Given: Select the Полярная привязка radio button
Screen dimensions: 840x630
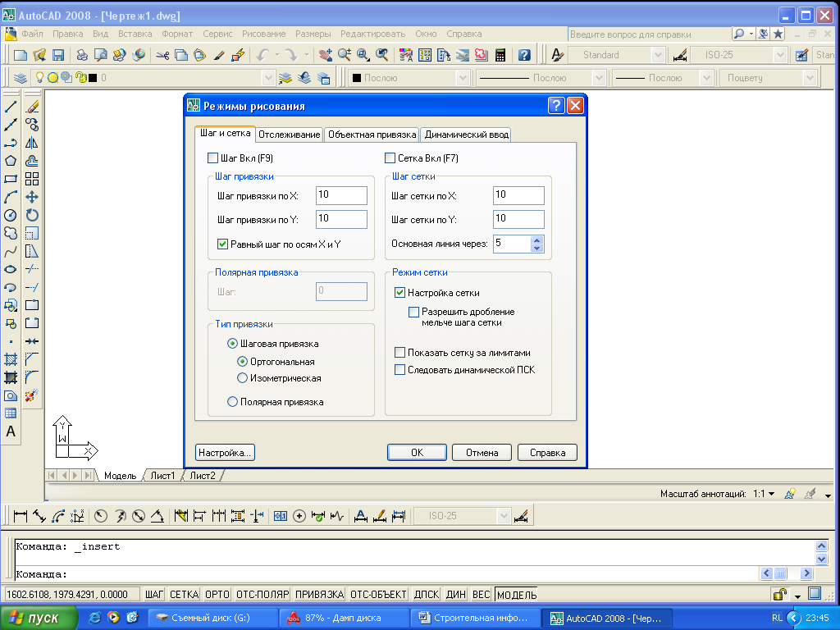Looking at the screenshot, I should click(232, 402).
